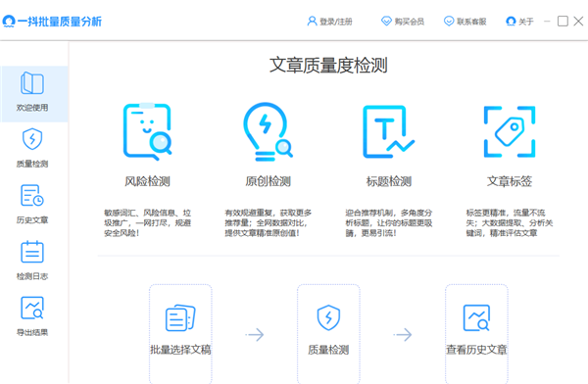Image resolution: width=588 pixels, height=384 pixels.
Task: Click the 风险检测 clipboard magnifier icon
Action: [x=147, y=131]
